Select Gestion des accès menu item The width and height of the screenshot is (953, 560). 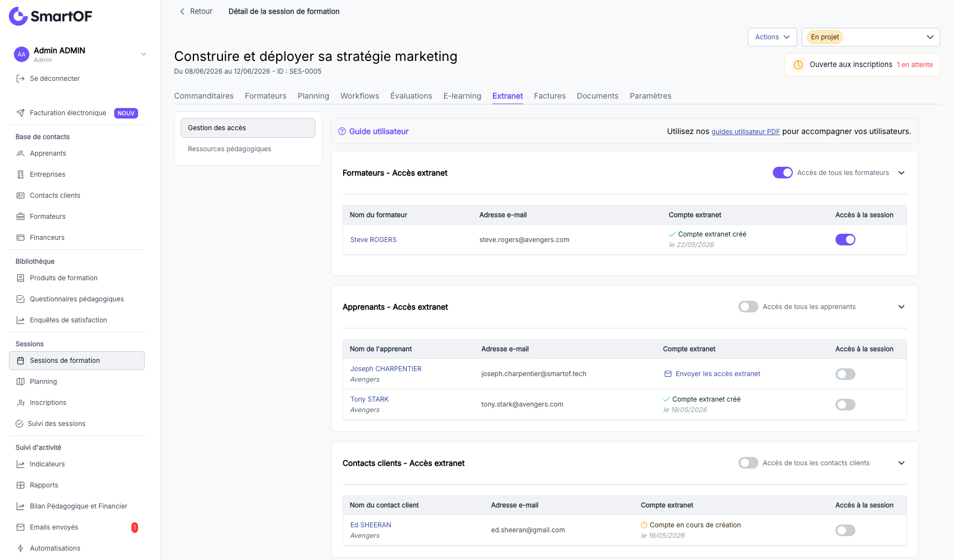click(248, 128)
